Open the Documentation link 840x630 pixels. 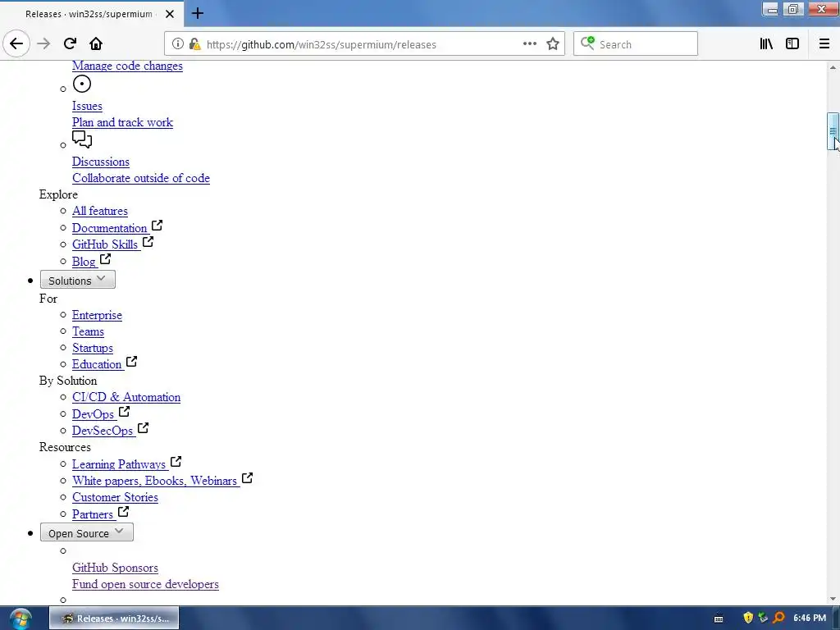click(110, 228)
